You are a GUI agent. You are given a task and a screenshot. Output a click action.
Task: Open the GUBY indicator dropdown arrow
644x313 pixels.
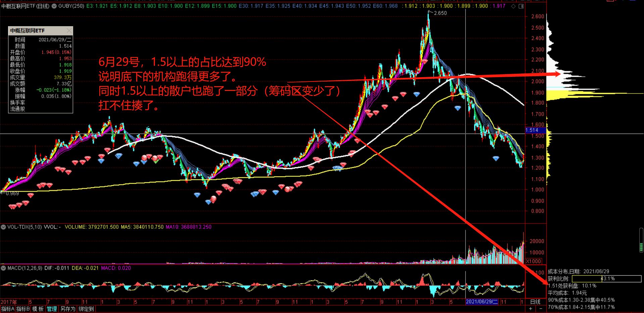pos(54,6)
